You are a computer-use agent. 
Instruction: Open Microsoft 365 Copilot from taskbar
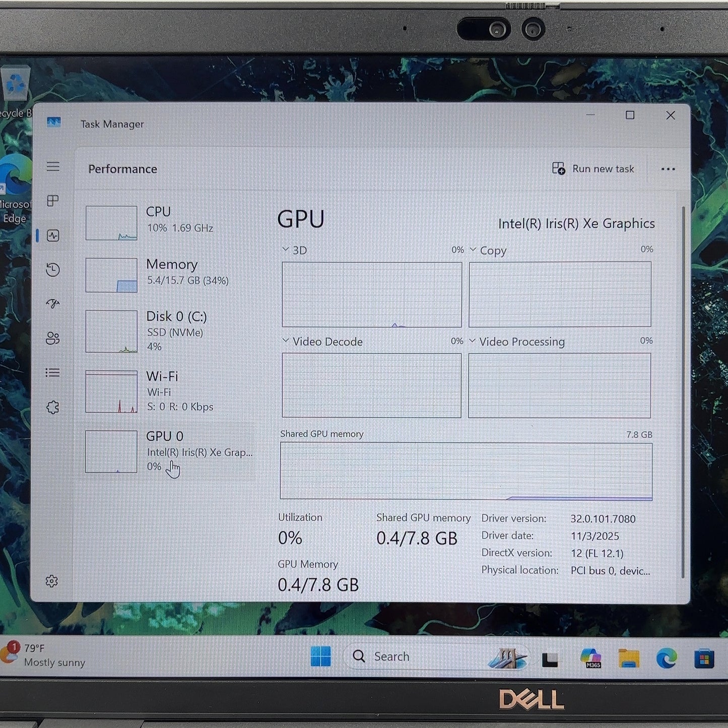(590, 658)
